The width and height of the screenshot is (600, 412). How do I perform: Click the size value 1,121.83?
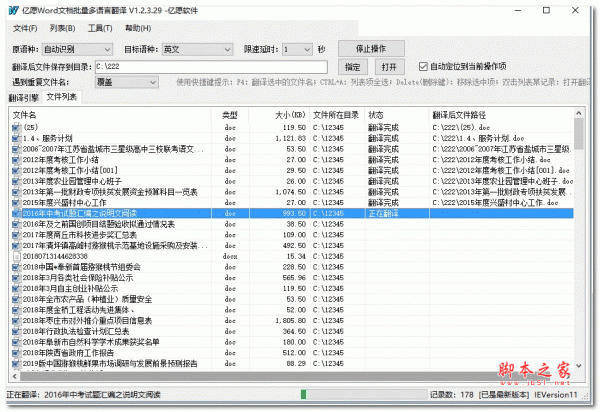[290, 138]
